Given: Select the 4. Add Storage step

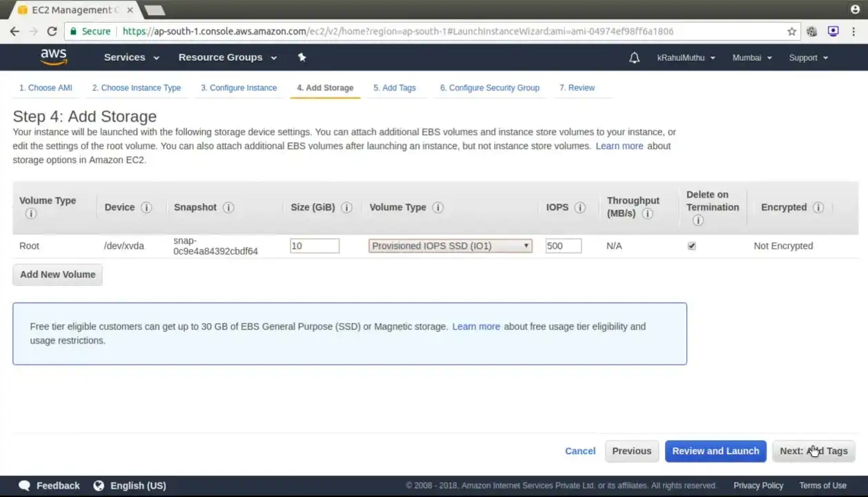Looking at the screenshot, I should click(325, 88).
